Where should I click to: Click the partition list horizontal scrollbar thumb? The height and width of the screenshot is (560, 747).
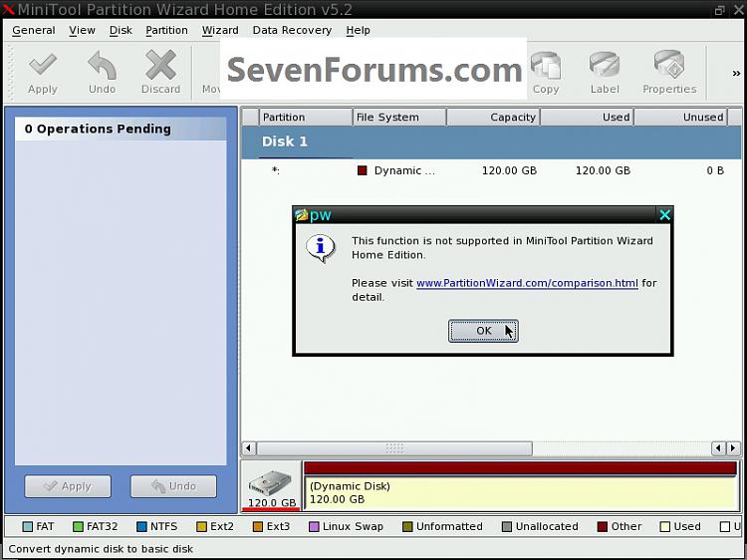394,448
